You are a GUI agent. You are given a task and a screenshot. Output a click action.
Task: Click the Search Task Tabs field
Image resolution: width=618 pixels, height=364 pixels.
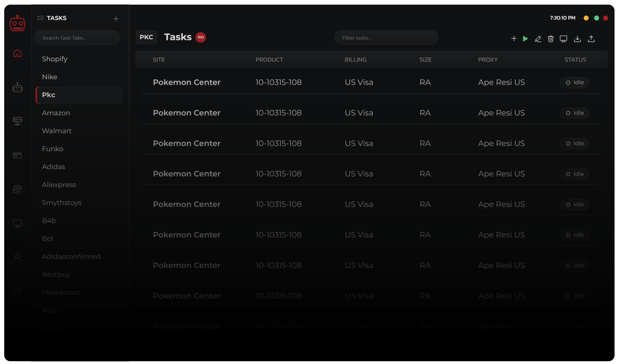click(x=77, y=38)
